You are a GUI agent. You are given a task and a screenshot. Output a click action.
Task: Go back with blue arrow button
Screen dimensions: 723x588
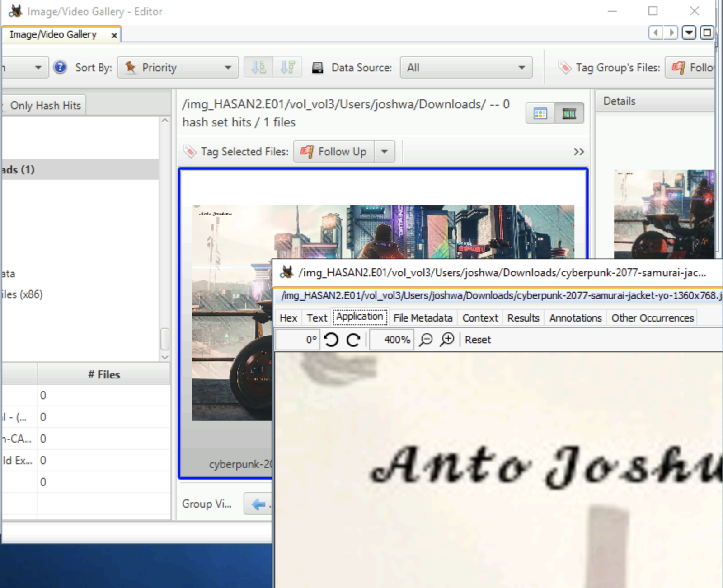point(258,504)
